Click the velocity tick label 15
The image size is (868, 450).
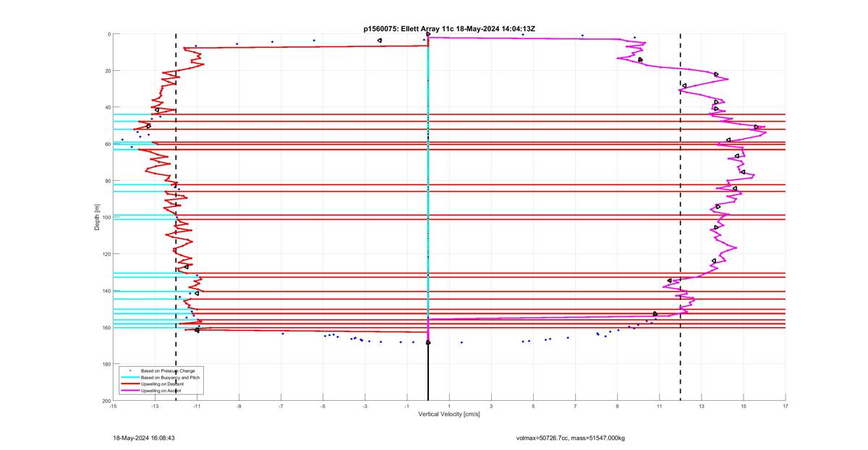744,407
